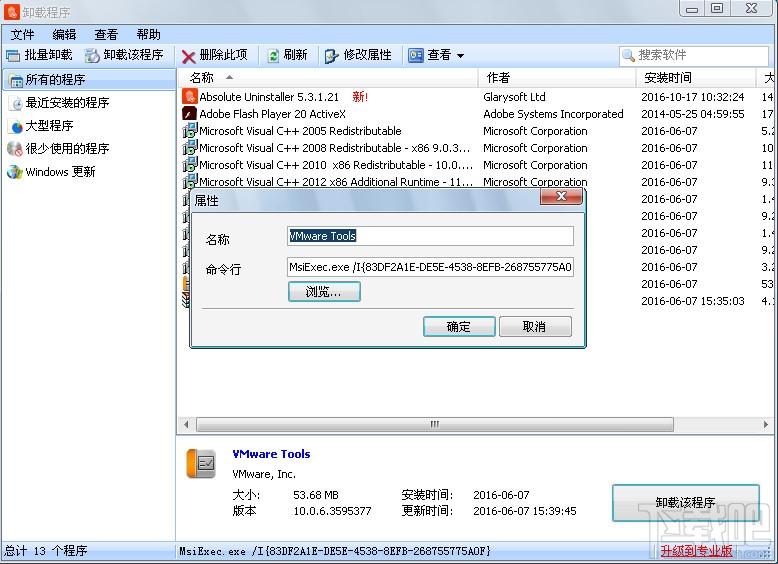778x564 pixels.
Task: Select 很少使用的程序 category
Action: coord(67,149)
